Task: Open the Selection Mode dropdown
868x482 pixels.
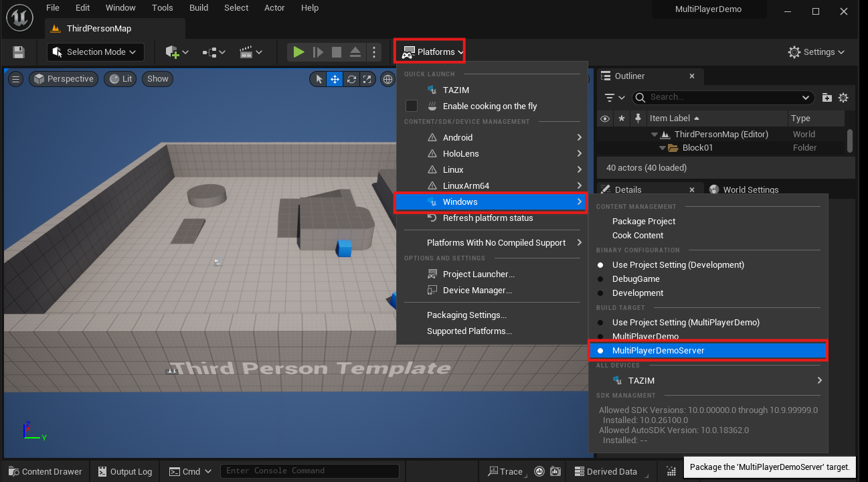Action: (95, 52)
